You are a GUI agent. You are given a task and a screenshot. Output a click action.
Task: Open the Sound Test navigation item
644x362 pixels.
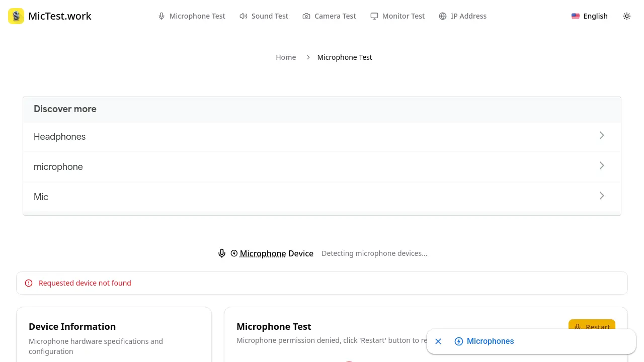click(x=264, y=16)
